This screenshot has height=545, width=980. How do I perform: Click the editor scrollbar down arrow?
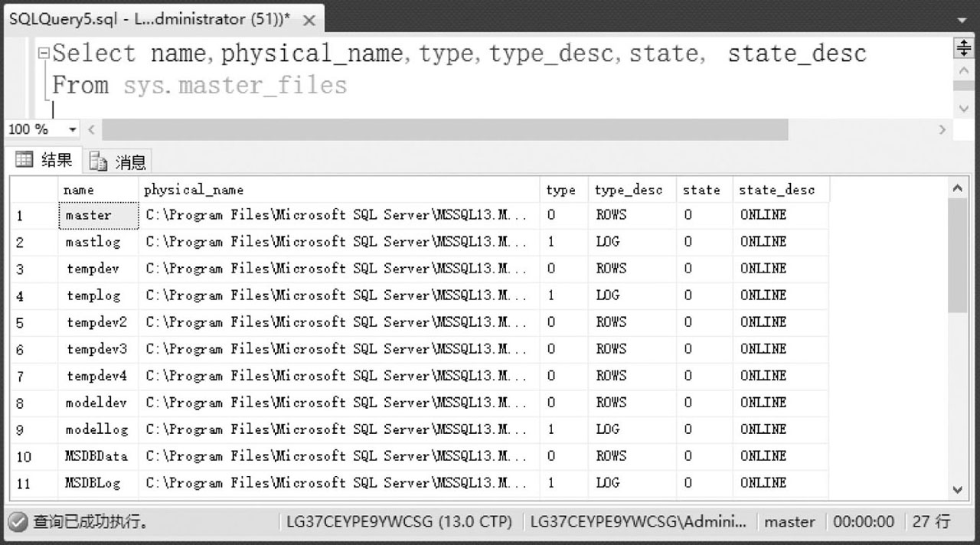pos(964,109)
